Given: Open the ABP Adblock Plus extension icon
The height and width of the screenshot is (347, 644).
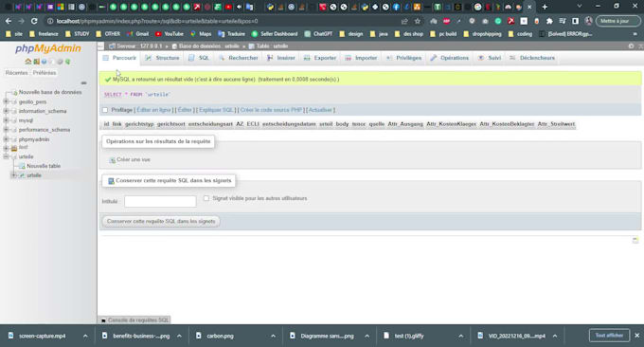Looking at the screenshot, I should pos(446,21).
